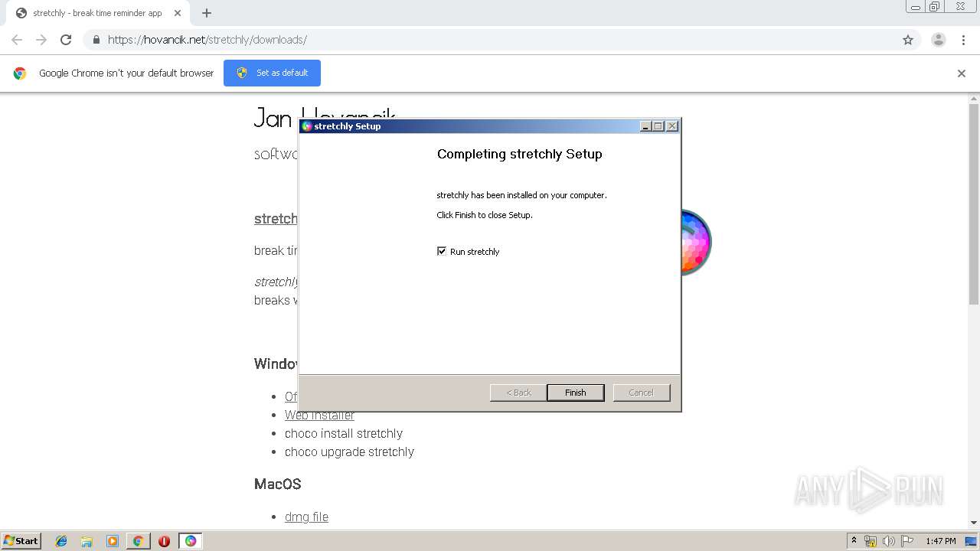
Task: Click the taskbar clock showing 1:47 PM
Action: [941, 541]
